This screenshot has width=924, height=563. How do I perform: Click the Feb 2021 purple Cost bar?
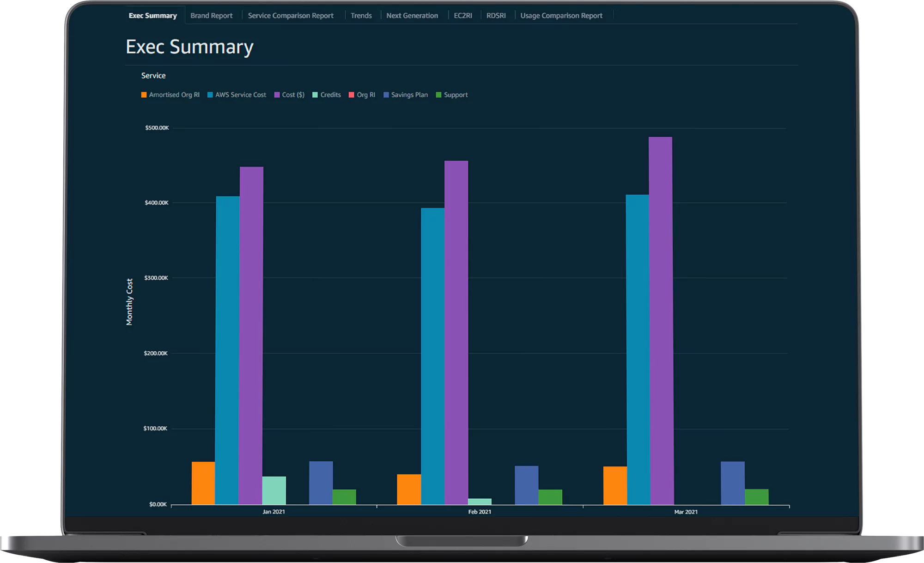[456, 333]
